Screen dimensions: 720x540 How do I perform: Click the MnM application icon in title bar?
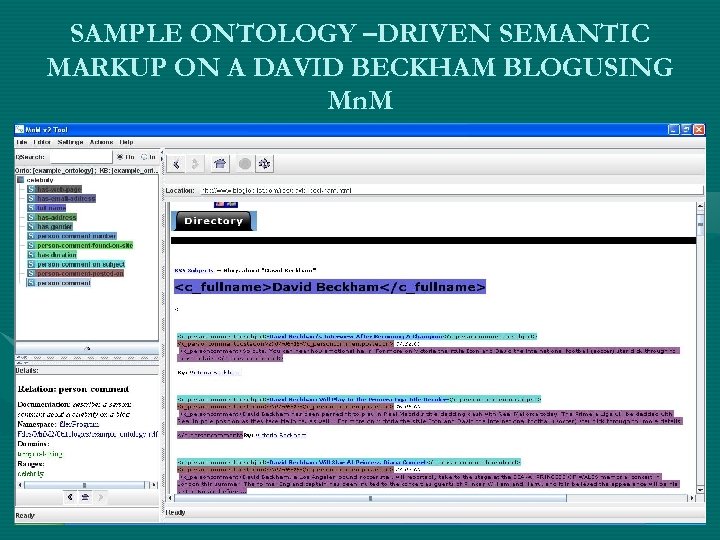[x=20, y=129]
